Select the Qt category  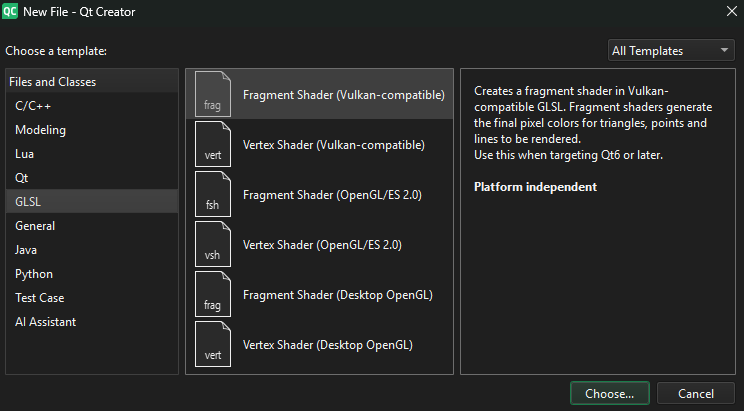tap(92, 177)
